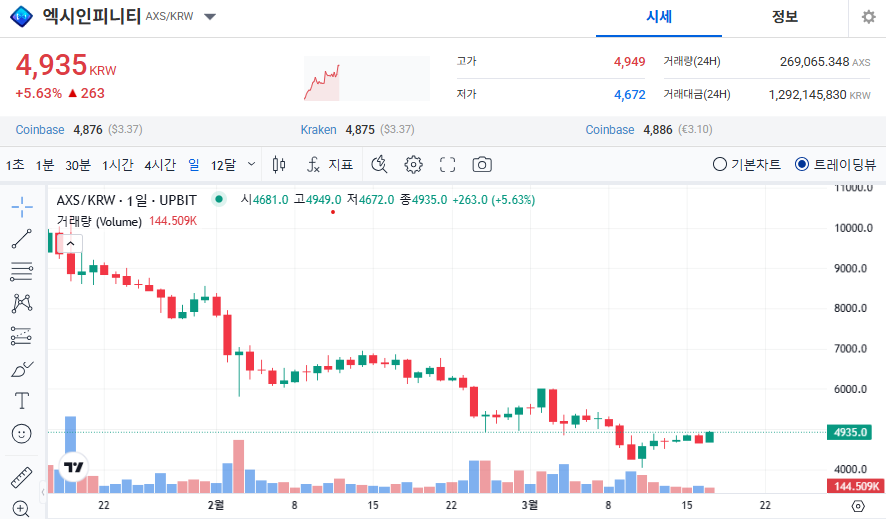The width and height of the screenshot is (886, 519).
Task: Open chart settings gear in toolbar
Action: pos(414,164)
